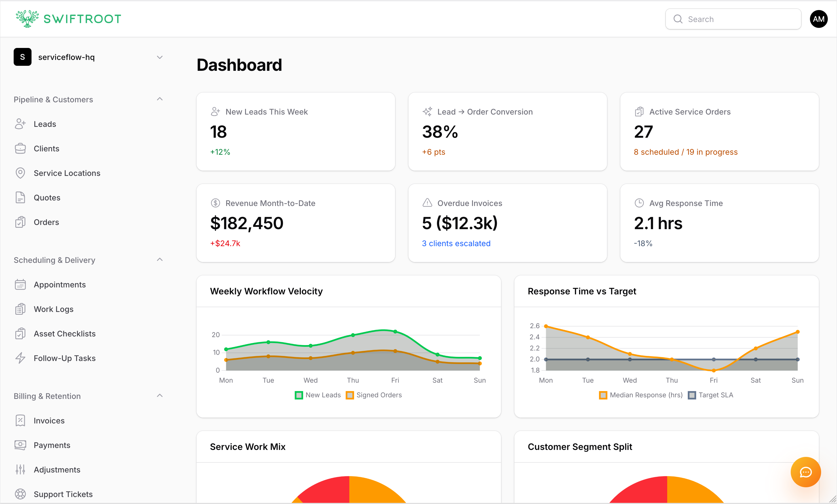Click the 3 clients escalated link
The height and width of the screenshot is (504, 837).
coord(456,243)
